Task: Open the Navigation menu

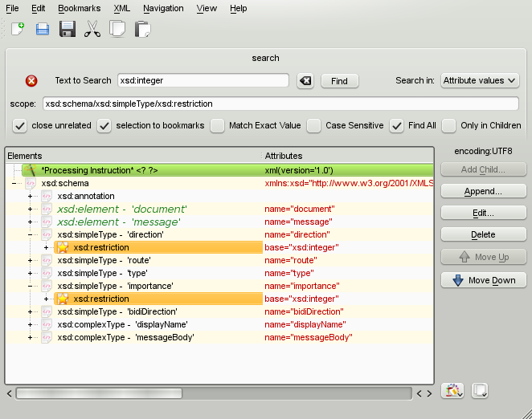Action: [163, 8]
